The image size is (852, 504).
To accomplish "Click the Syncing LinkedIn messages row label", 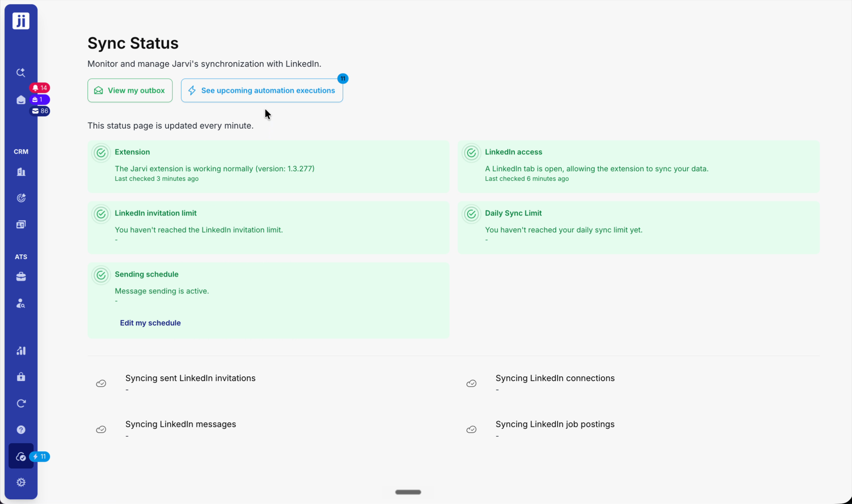I will coord(180,424).
